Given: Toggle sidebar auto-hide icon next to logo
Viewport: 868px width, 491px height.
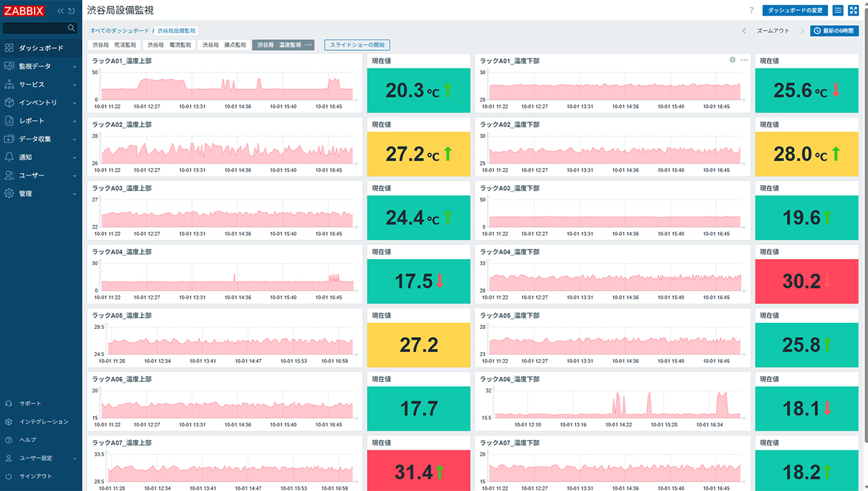Looking at the screenshot, I should tap(72, 11).
